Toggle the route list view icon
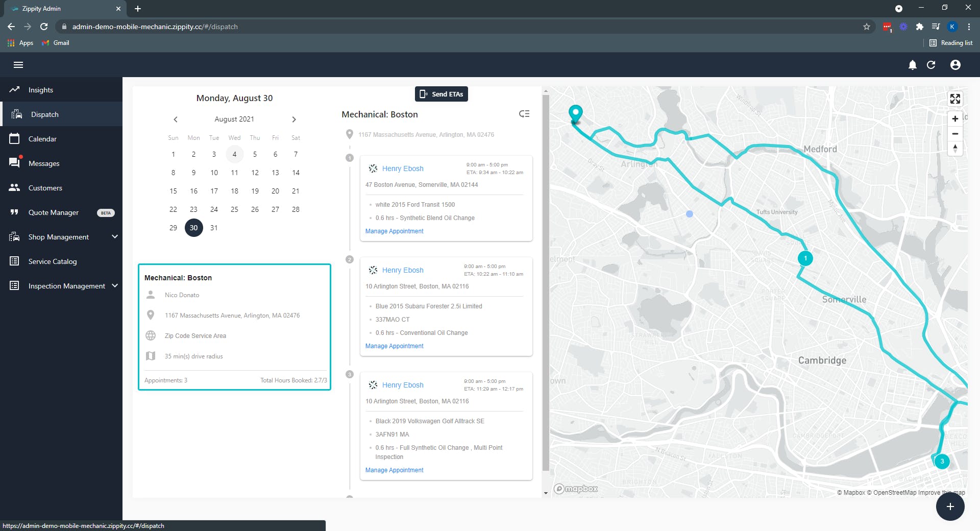Viewport: 980px width, 531px height. click(524, 114)
